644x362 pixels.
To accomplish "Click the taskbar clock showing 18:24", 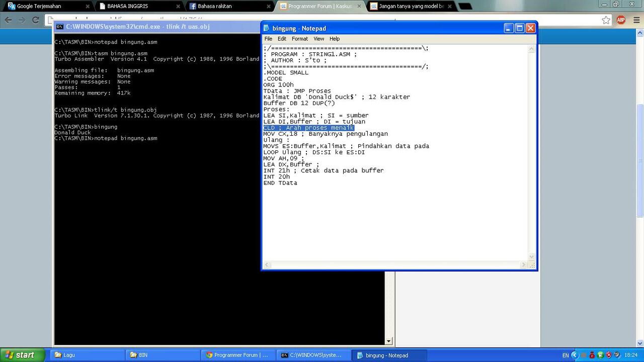I will (x=631, y=355).
